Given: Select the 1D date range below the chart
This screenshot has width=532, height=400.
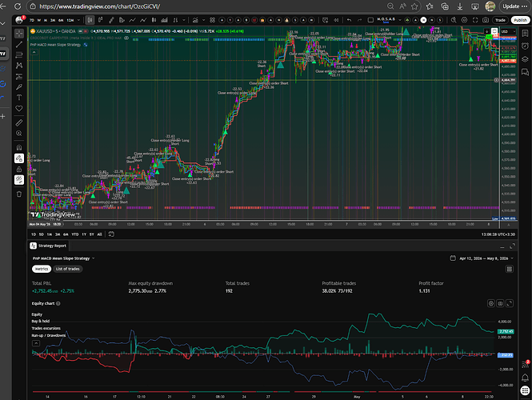Looking at the screenshot, I should point(34,234).
